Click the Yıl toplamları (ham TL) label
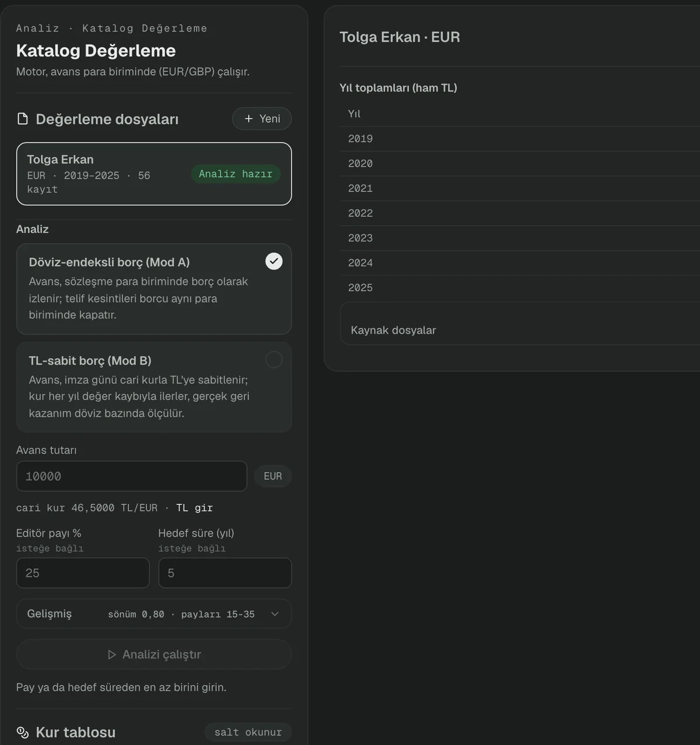Screen dimensions: 700x745 pos(398,88)
